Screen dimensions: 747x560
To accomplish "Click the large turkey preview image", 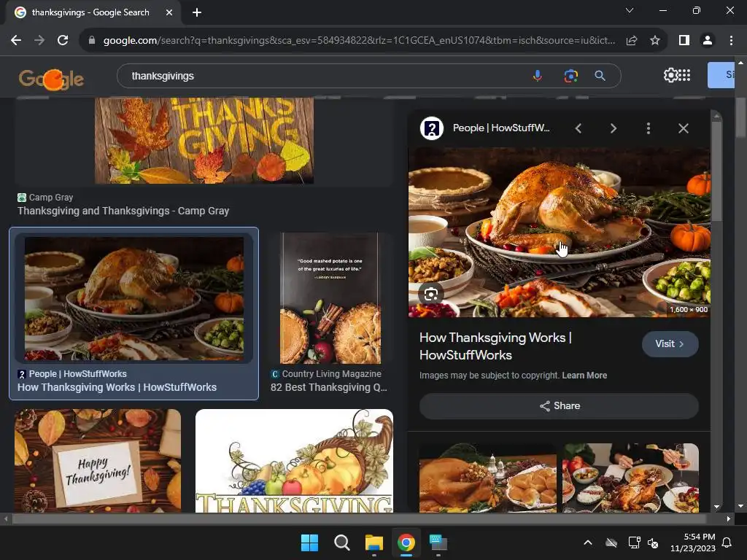I will click(560, 233).
